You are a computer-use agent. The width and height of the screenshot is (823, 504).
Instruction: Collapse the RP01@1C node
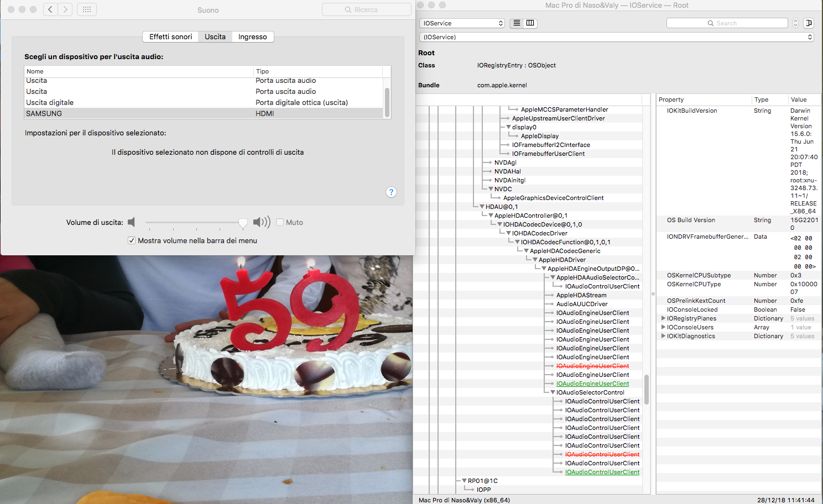[x=464, y=481]
